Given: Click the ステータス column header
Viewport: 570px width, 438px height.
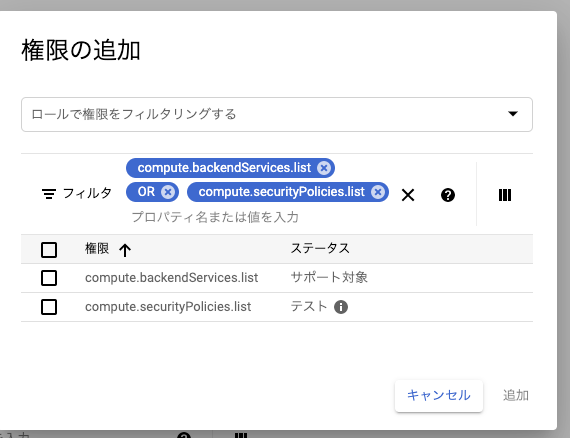Looking at the screenshot, I should pos(320,249).
